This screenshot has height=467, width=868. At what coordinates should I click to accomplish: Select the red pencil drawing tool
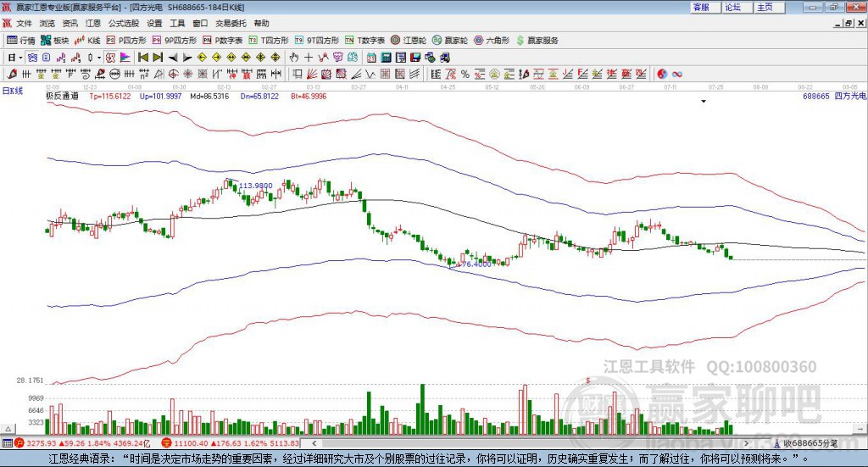(12, 74)
